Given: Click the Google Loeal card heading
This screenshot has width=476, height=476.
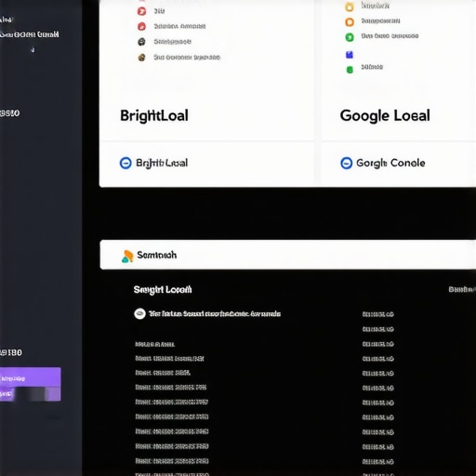Looking at the screenshot, I should click(385, 115).
